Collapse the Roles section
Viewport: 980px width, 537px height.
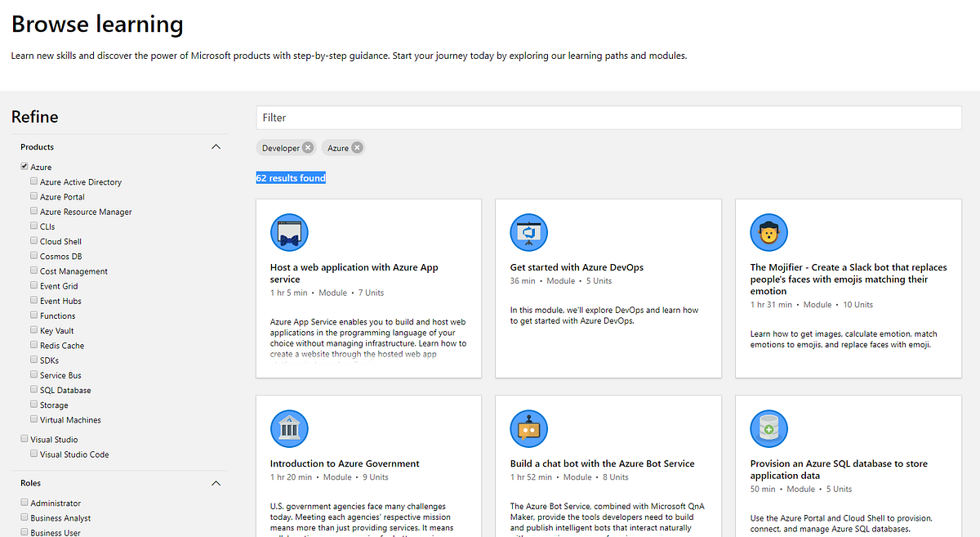(216, 483)
